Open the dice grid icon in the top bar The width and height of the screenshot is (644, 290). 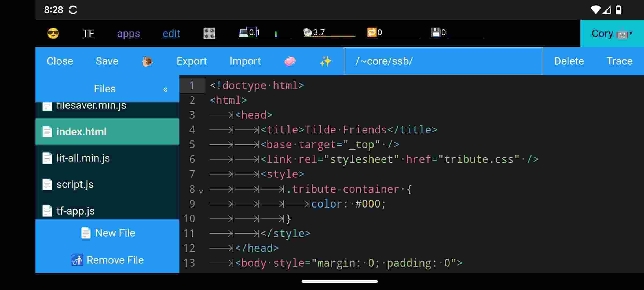point(209,33)
